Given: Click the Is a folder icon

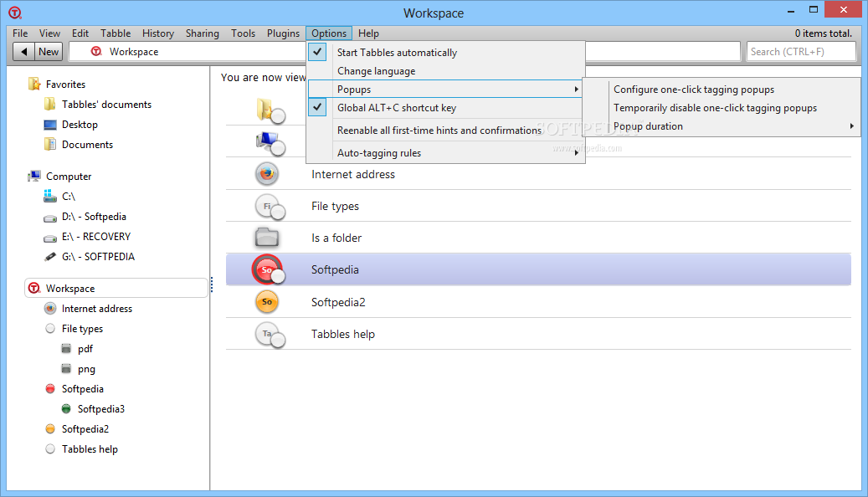Looking at the screenshot, I should pyautogui.click(x=267, y=238).
